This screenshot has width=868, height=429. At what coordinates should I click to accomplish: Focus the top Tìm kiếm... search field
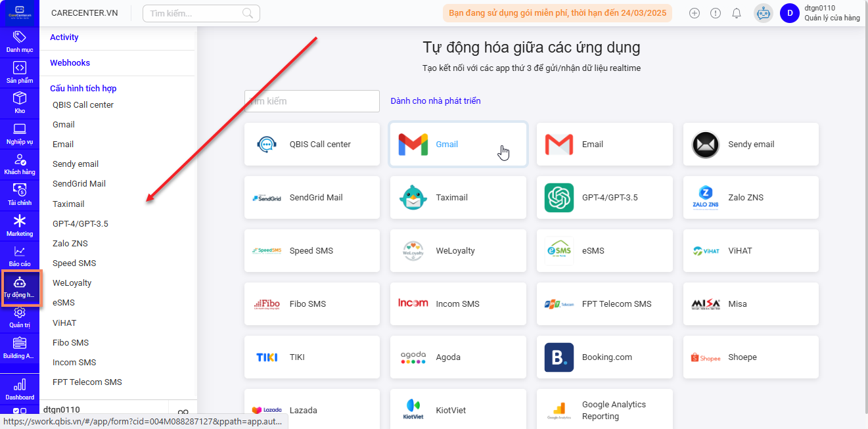click(x=201, y=13)
